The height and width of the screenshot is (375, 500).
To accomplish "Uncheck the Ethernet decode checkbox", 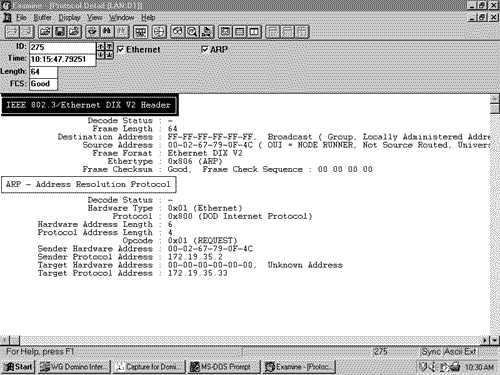I will tap(121, 49).
